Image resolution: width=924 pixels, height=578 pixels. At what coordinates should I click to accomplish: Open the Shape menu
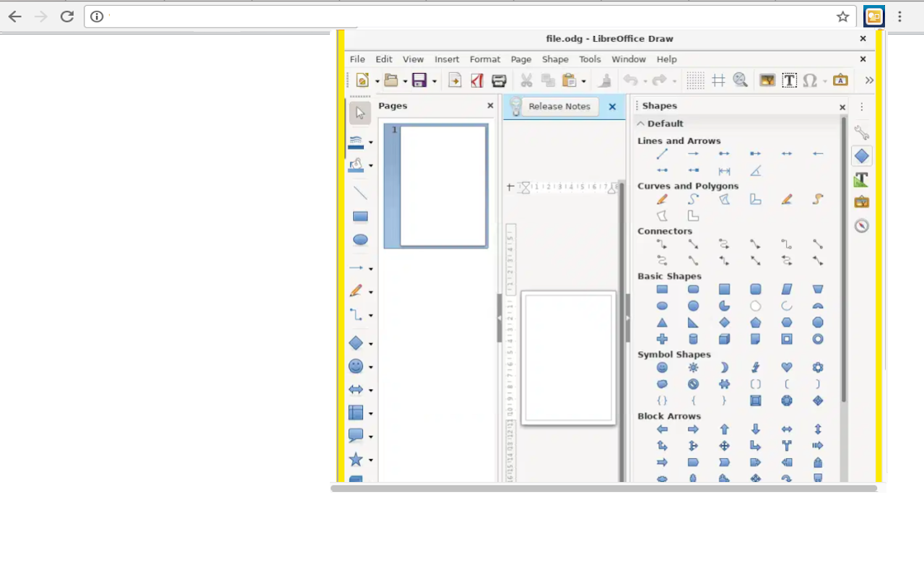555,59
